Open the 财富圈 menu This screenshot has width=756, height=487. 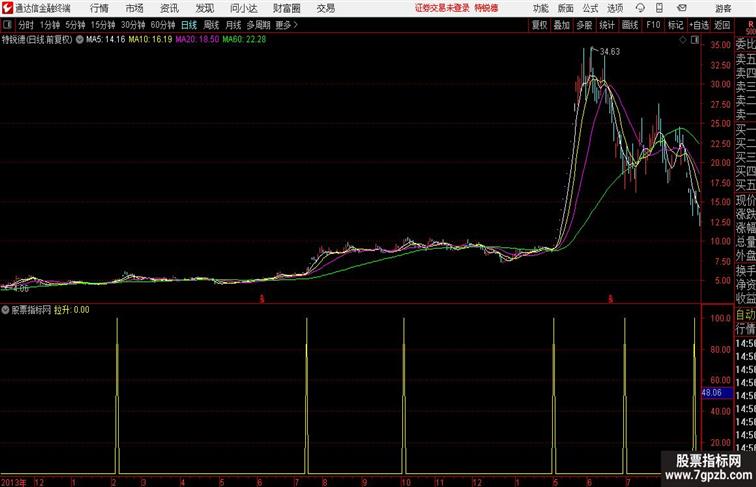point(286,8)
